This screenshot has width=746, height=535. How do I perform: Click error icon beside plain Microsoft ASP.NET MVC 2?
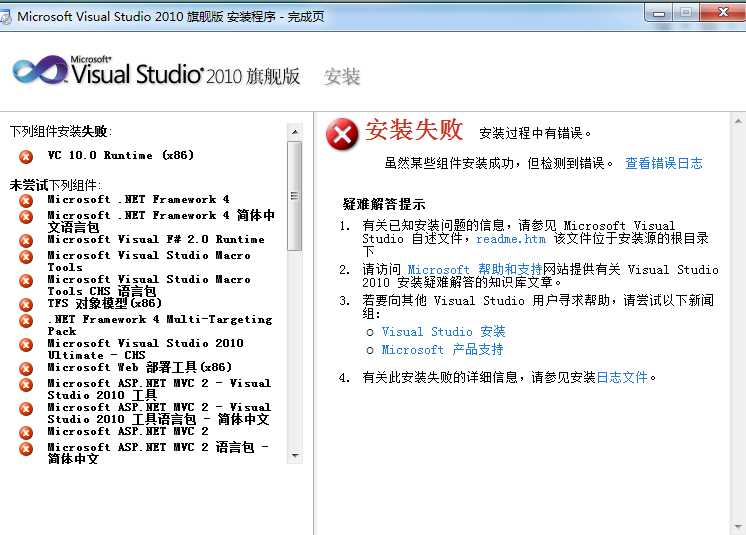(26, 433)
